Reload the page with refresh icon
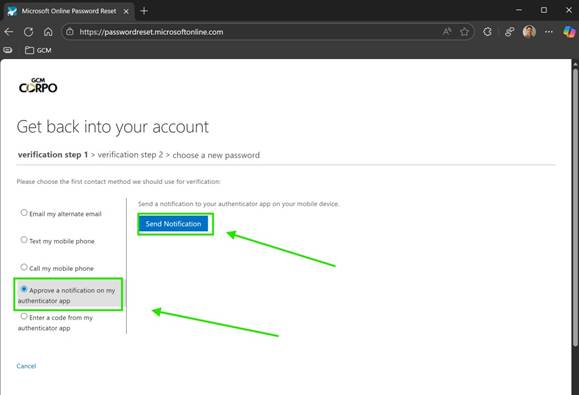The height and width of the screenshot is (395, 579). pyautogui.click(x=28, y=32)
